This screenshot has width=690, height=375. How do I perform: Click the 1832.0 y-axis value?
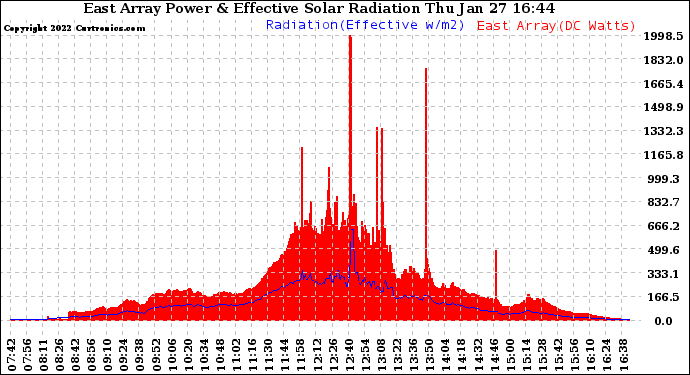(664, 60)
